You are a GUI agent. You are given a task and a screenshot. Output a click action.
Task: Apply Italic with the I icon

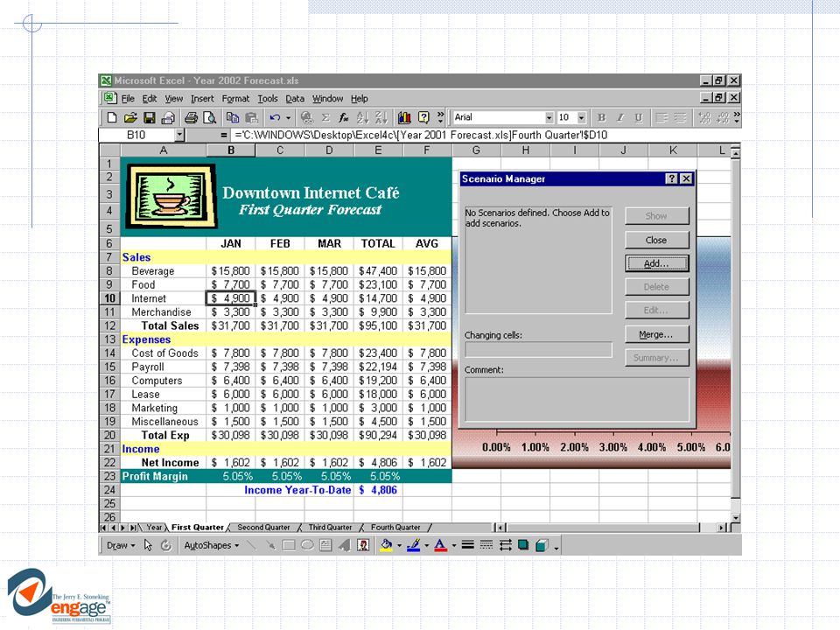619,117
